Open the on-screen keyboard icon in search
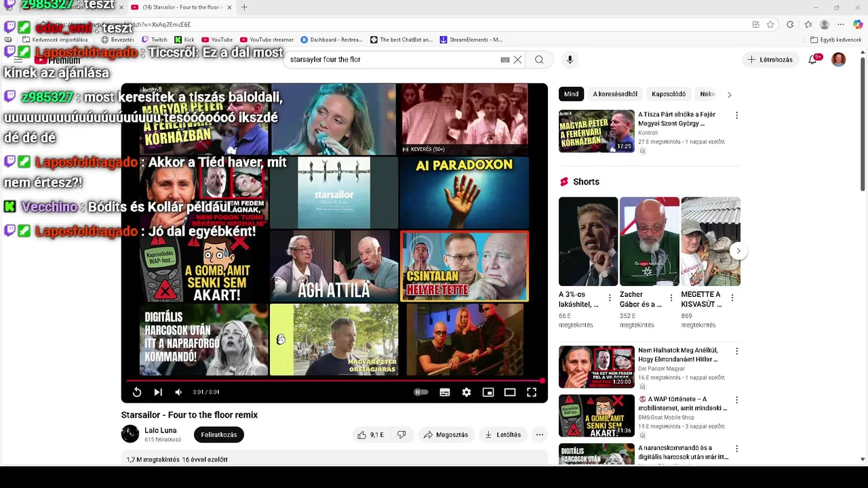Screen dimensions: 868x488 click(x=505, y=60)
